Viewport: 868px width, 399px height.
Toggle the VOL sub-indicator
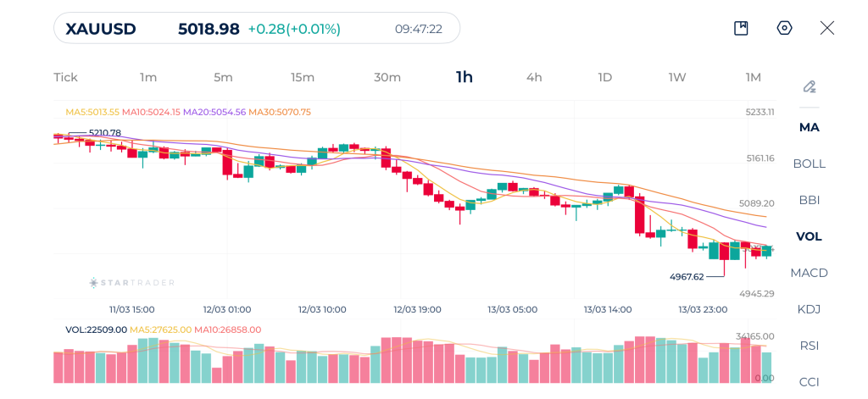[809, 236]
